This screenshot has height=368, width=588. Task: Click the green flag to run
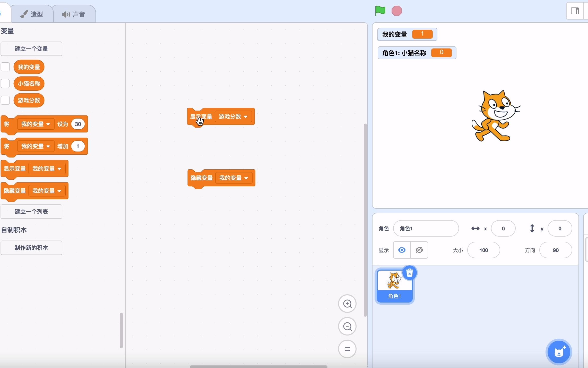tap(380, 11)
